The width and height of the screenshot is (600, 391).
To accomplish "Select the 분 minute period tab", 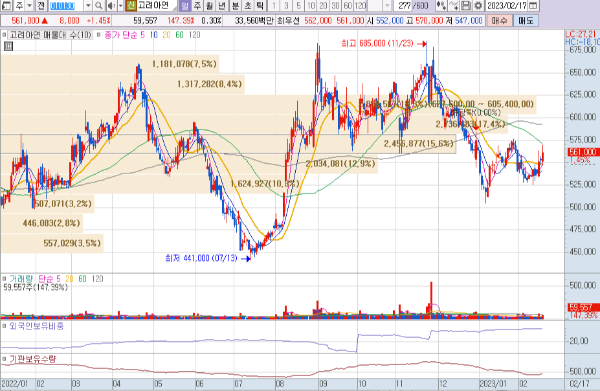I will (235, 5).
